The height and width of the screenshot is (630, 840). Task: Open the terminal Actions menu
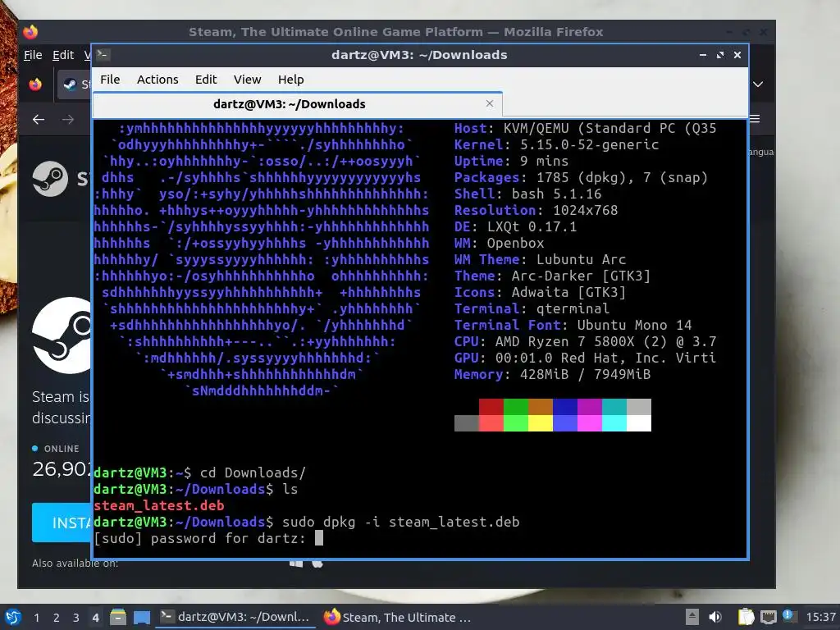pos(157,80)
